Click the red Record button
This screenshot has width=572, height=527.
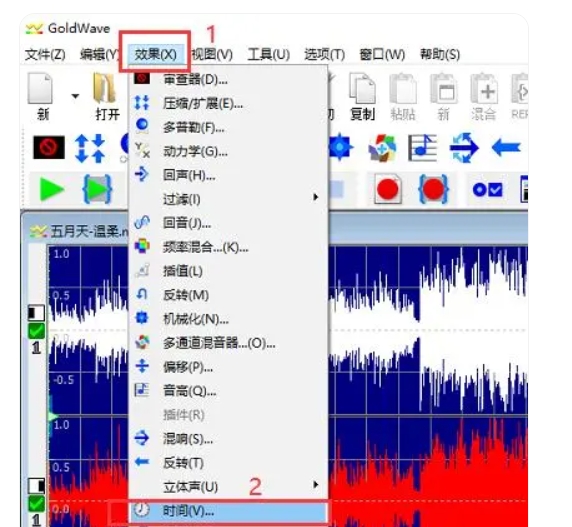pos(388,189)
